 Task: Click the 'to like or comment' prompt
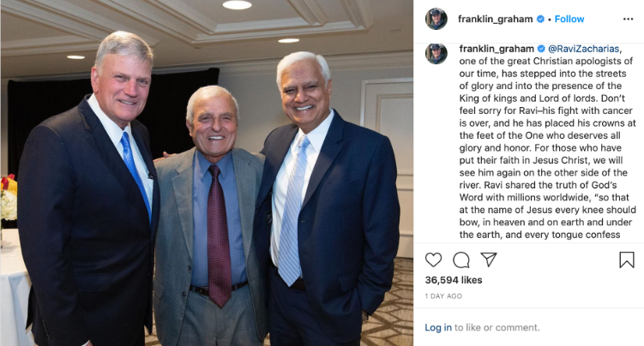pyautogui.click(x=497, y=327)
